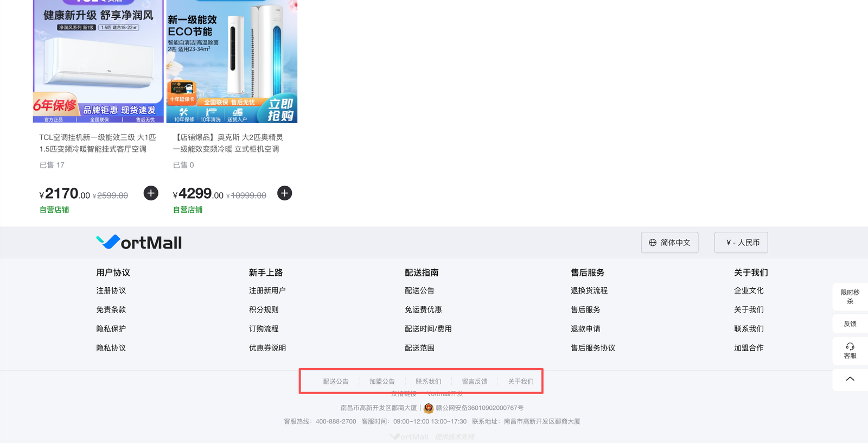Open the 限时秒杀 side widget
The width and height of the screenshot is (868, 443).
(850, 296)
